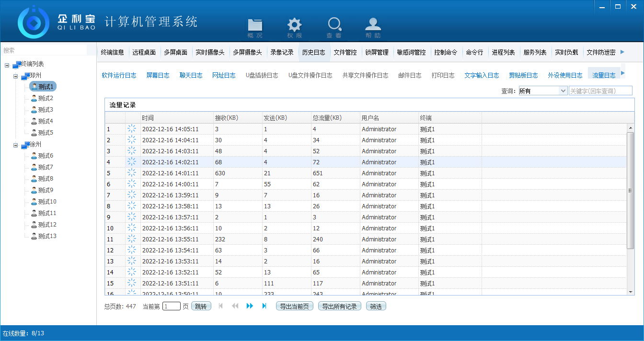Click the 导出当前页 button
The image size is (644, 341).
pos(295,306)
